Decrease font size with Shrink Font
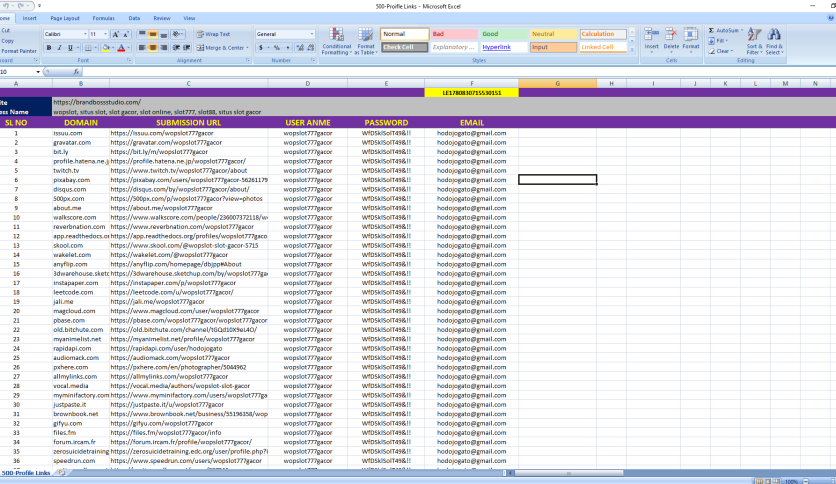Screen dimensions: 836x484 [x=126, y=34]
